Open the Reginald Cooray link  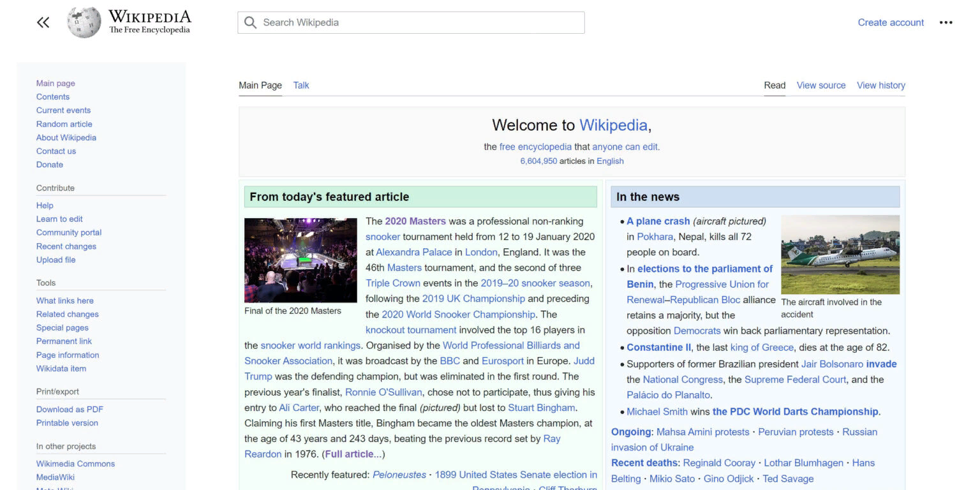click(719, 463)
